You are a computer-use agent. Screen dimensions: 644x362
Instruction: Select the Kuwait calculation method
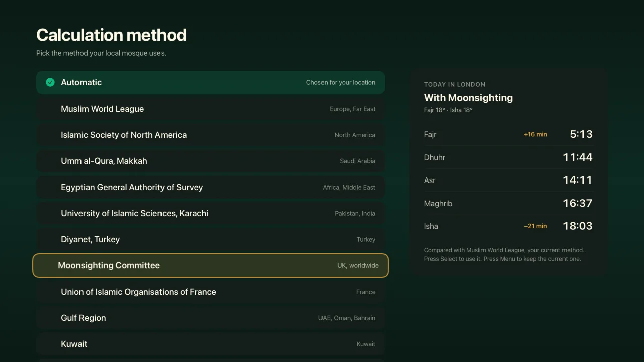210,344
